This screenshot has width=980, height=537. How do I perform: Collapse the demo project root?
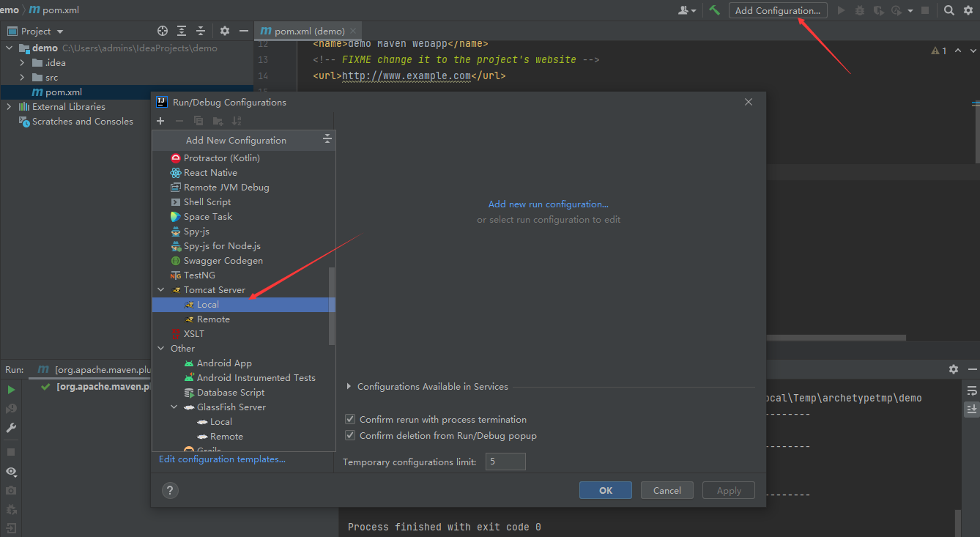[10, 48]
